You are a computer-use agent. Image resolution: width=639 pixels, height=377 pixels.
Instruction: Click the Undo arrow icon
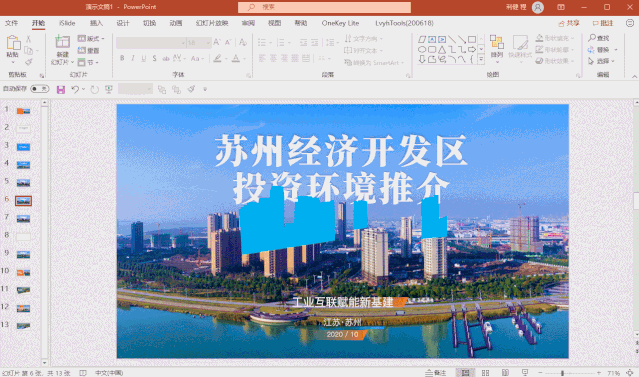pos(75,89)
